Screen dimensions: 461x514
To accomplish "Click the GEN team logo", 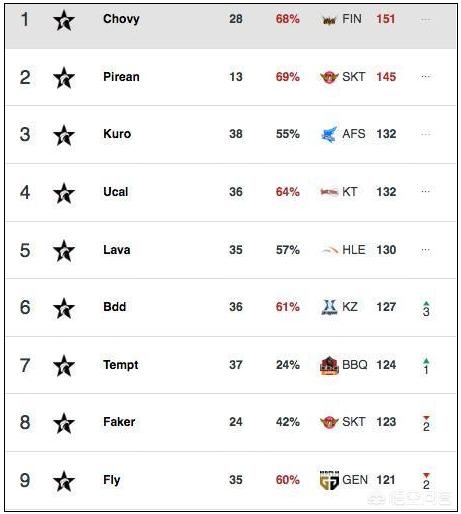I will coord(329,480).
